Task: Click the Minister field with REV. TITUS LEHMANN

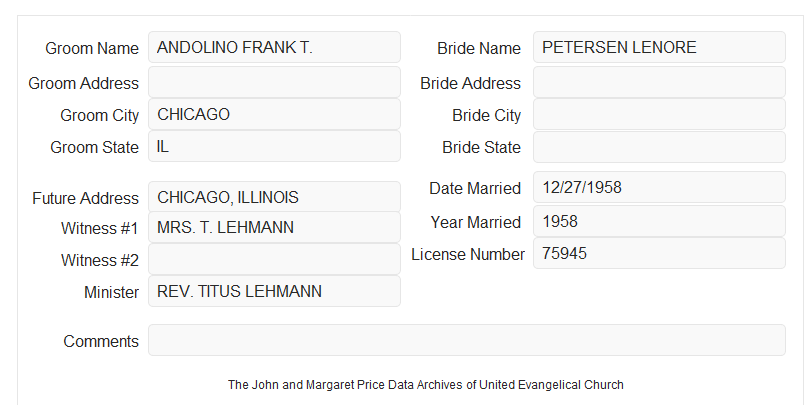Action: click(x=274, y=291)
